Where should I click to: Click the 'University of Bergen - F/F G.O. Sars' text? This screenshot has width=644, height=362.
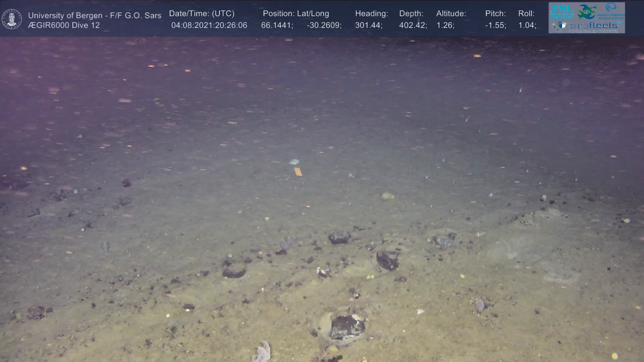click(95, 15)
